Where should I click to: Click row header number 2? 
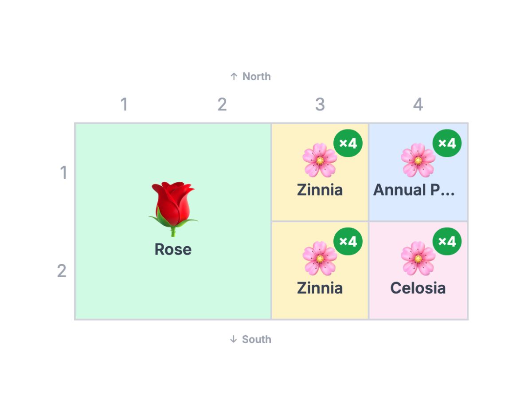pos(62,271)
